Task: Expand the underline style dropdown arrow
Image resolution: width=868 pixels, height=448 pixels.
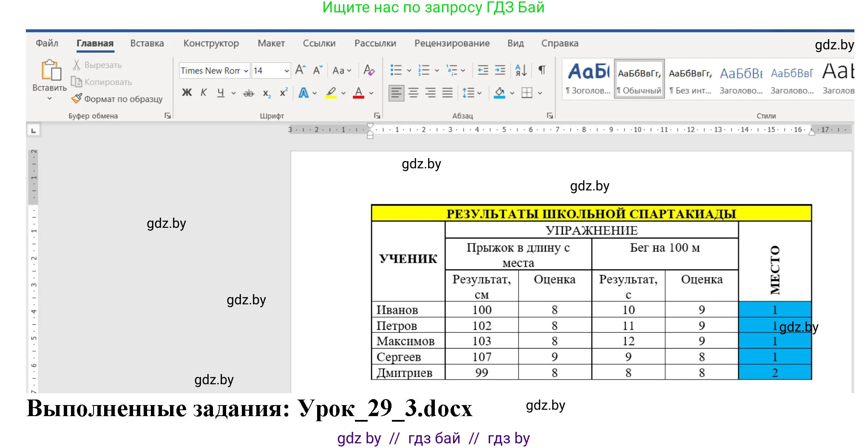Action: click(x=233, y=93)
